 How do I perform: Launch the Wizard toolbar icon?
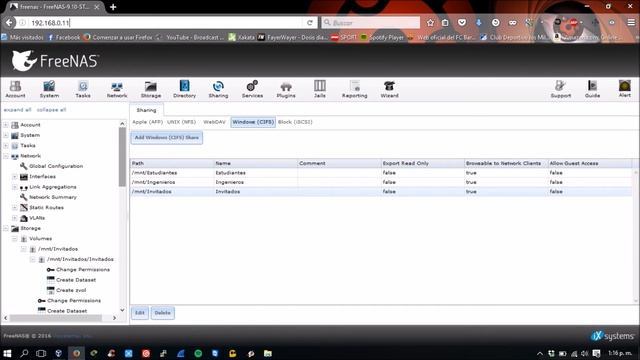[x=389, y=89]
